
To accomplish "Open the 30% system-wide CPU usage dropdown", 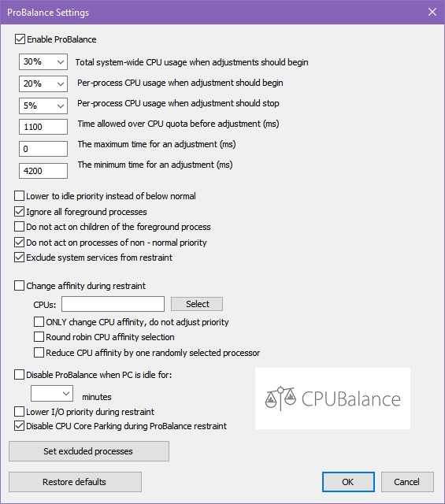I will point(43,61).
